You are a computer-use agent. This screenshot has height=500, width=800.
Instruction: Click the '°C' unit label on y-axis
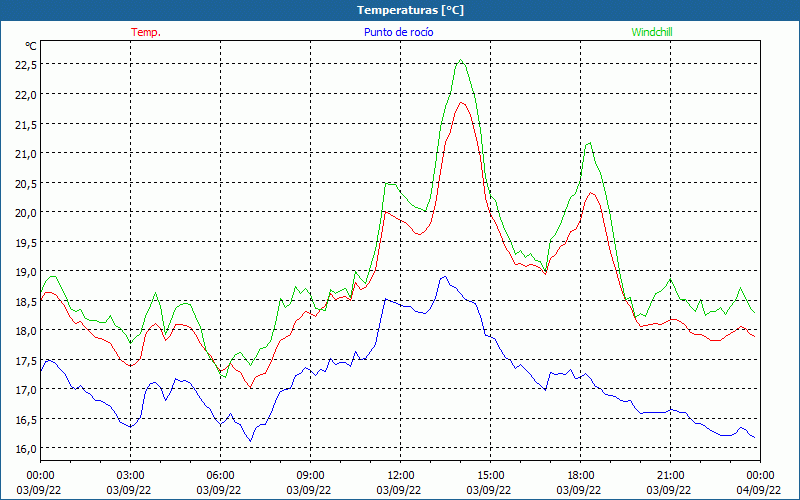(x=31, y=46)
